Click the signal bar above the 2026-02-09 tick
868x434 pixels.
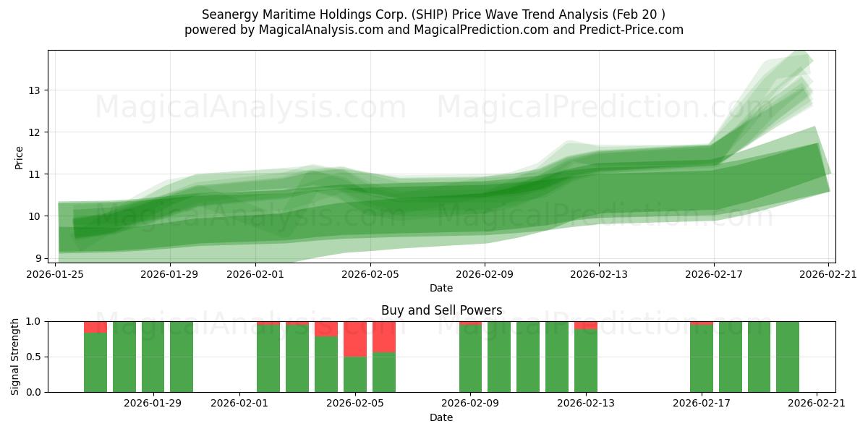(x=470, y=357)
